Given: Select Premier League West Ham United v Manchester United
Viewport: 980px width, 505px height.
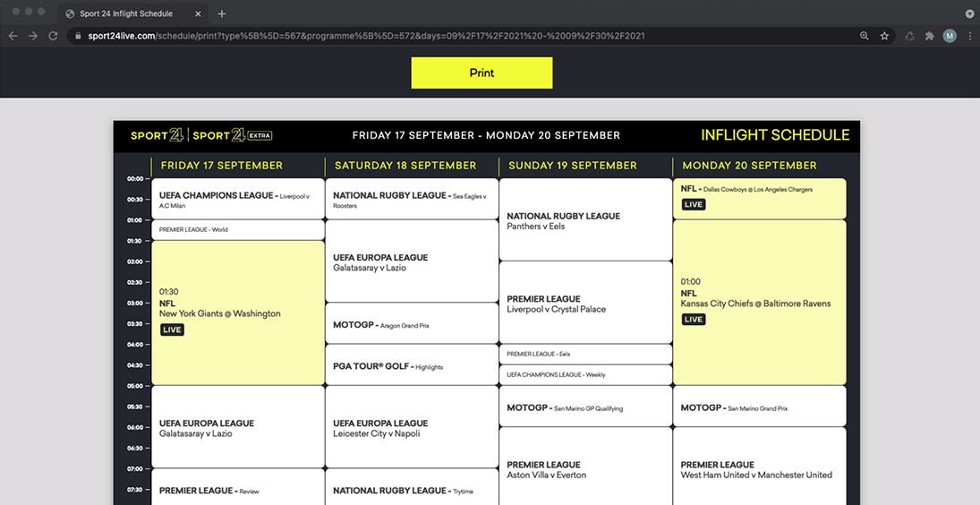Looking at the screenshot, I should click(x=759, y=466).
